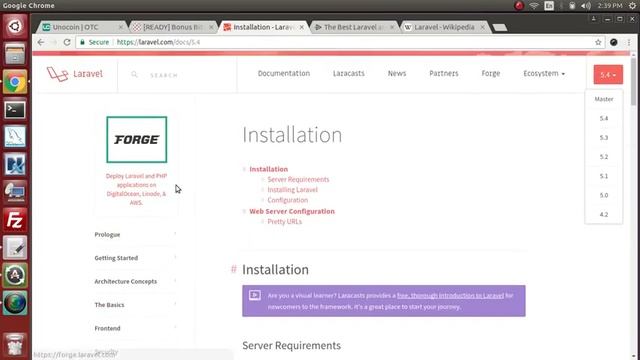This screenshot has width=640, height=360.
Task: Click the video icon in purple banner
Action: click(x=255, y=295)
